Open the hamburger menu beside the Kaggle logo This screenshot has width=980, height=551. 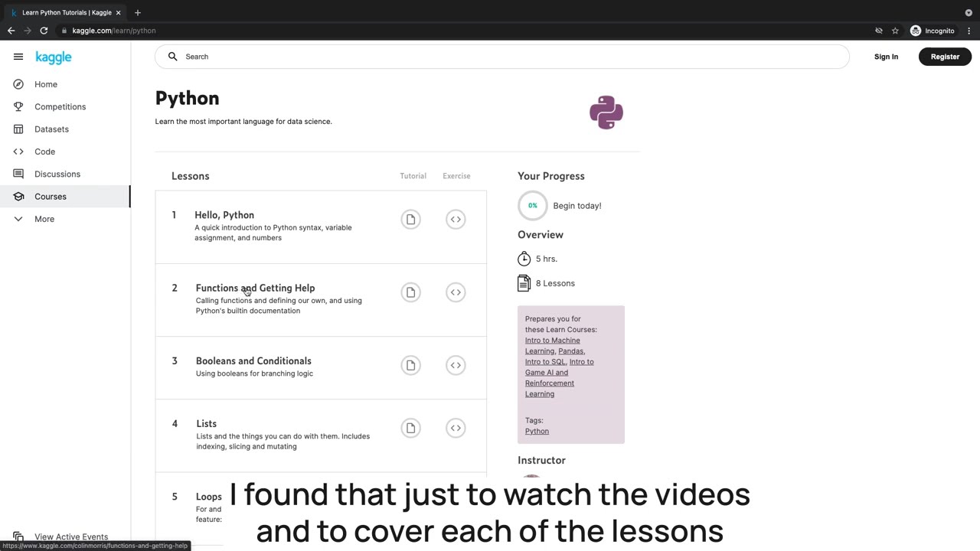(18, 57)
